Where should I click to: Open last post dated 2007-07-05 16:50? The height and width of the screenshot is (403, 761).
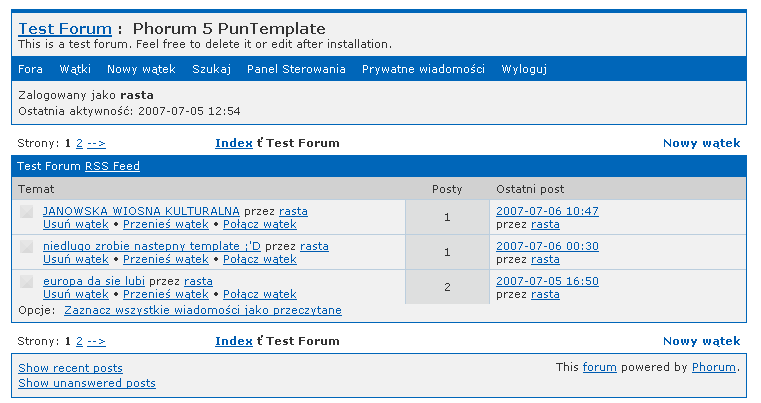(x=547, y=281)
